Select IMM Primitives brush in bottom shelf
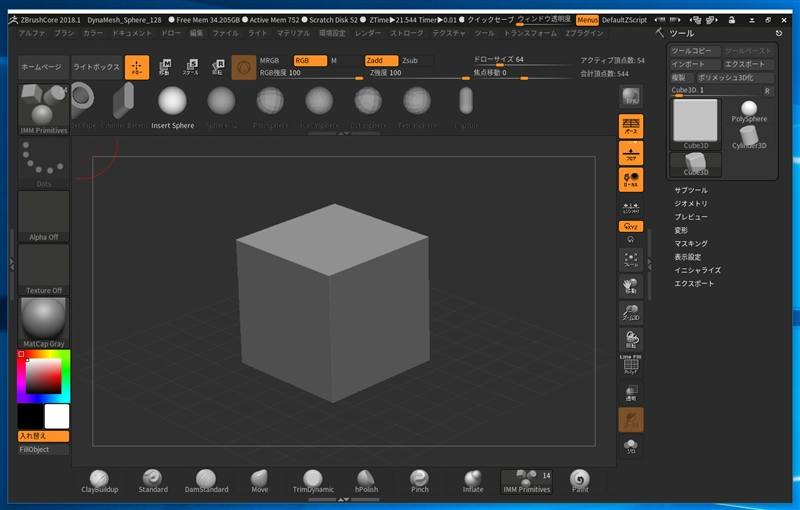 point(527,482)
